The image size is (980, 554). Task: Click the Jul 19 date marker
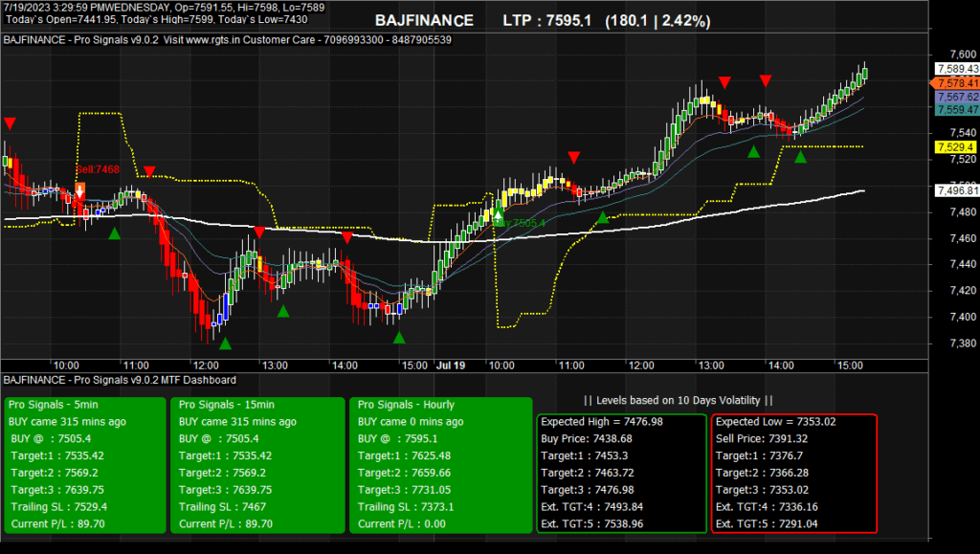coord(451,366)
